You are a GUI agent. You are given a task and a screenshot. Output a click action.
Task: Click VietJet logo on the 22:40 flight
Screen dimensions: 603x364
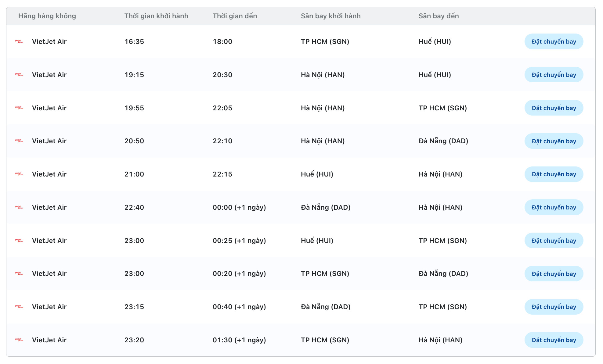tap(19, 207)
